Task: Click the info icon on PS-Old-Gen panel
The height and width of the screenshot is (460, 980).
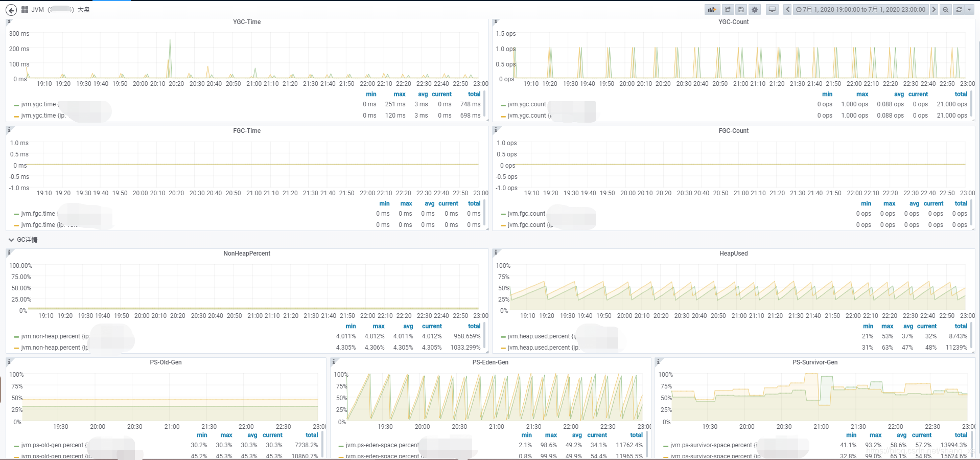Action: point(9,362)
